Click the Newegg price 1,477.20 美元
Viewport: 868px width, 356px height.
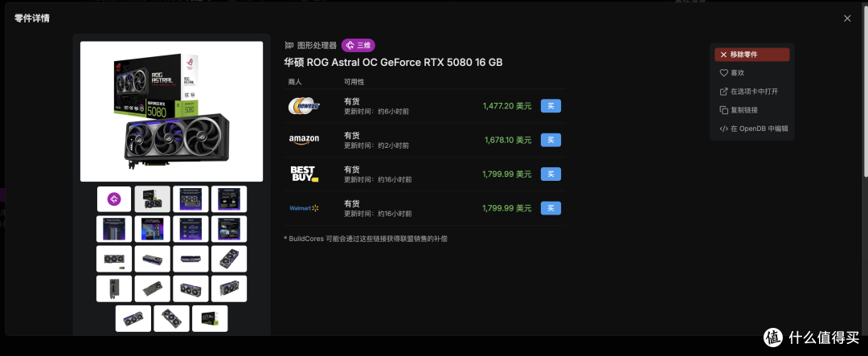point(507,106)
